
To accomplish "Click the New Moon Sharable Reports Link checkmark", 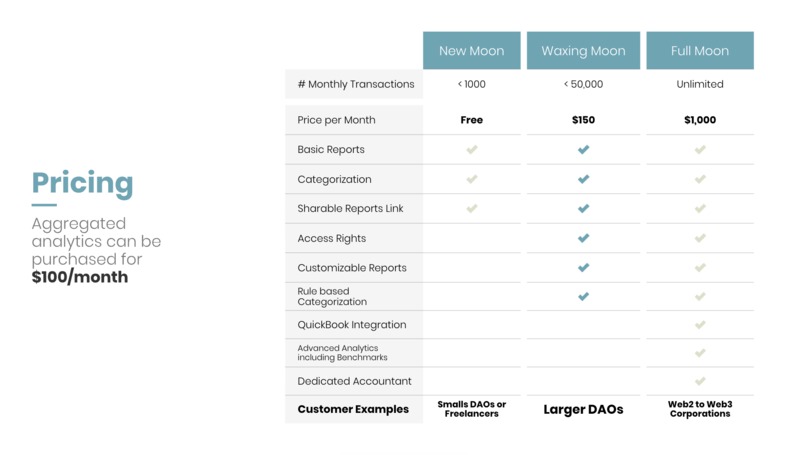I will click(471, 208).
